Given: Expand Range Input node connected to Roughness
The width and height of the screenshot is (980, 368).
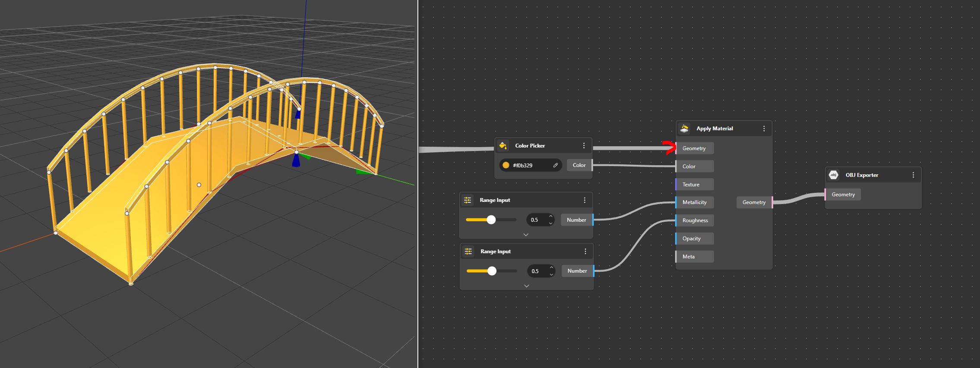Looking at the screenshot, I should (527, 286).
